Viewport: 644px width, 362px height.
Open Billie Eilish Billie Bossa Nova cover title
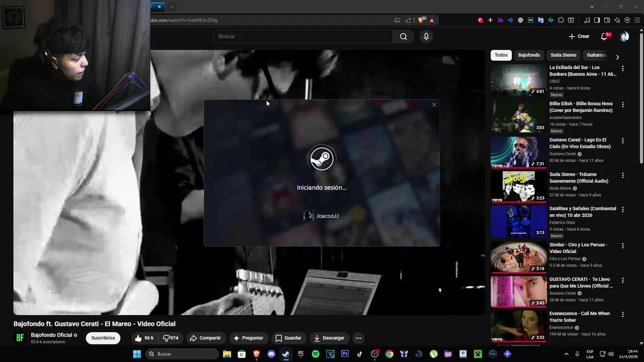pos(581,107)
